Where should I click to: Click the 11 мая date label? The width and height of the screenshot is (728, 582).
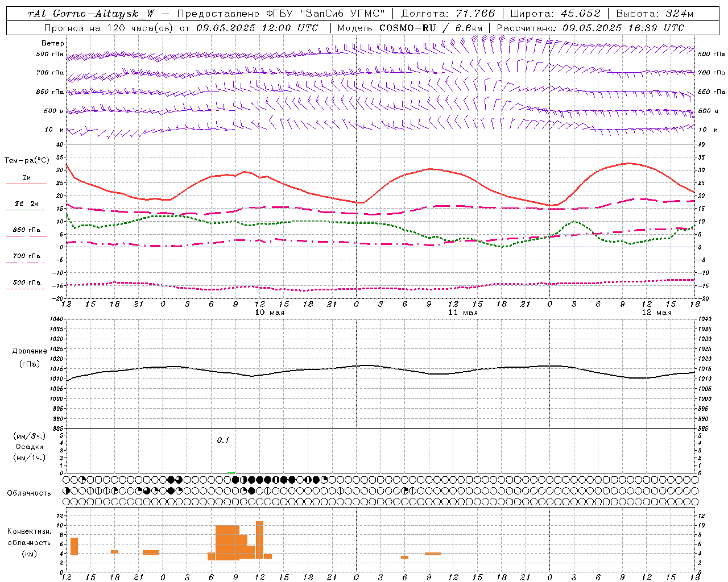463,313
